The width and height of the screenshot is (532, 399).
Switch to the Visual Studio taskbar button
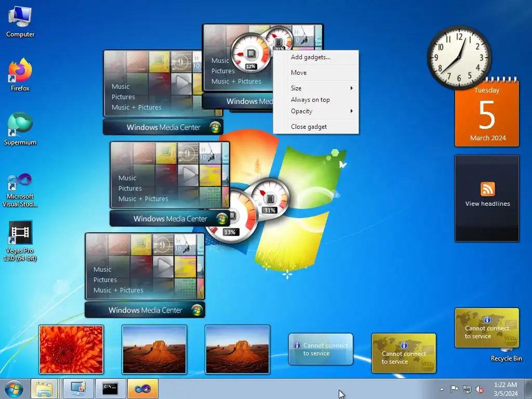click(x=142, y=389)
